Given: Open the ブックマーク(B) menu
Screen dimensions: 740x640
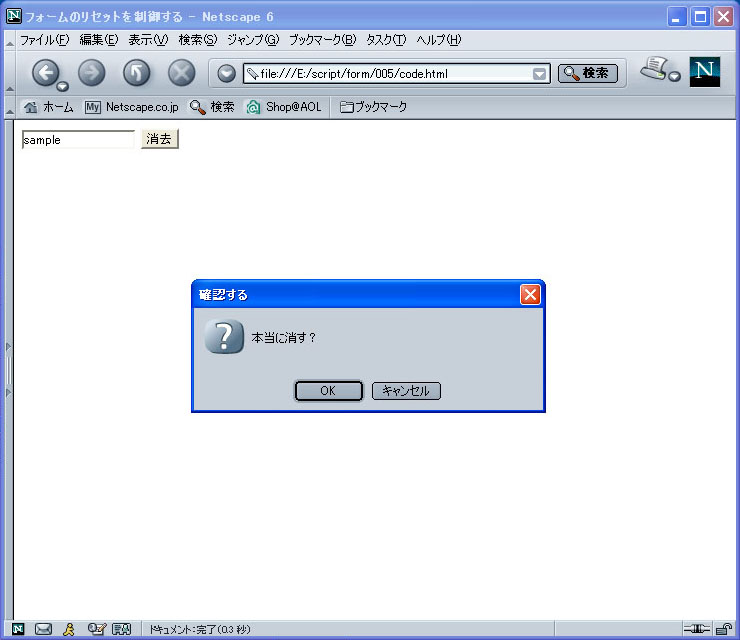Looking at the screenshot, I should pos(322,40).
